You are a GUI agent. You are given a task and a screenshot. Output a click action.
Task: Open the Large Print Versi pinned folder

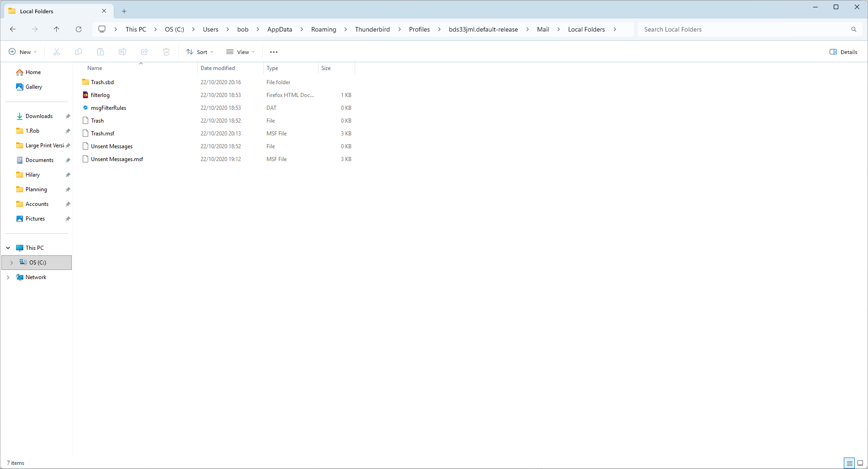(45, 146)
